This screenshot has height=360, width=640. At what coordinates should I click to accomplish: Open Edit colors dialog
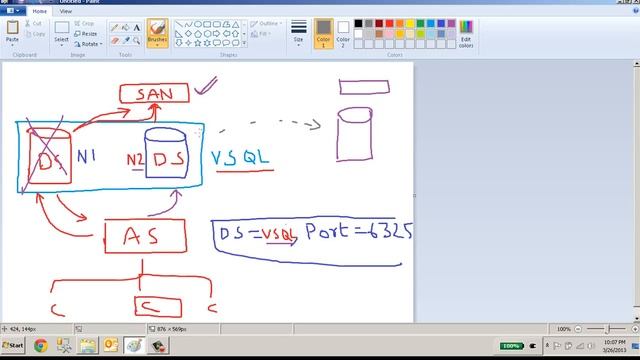coord(466,34)
